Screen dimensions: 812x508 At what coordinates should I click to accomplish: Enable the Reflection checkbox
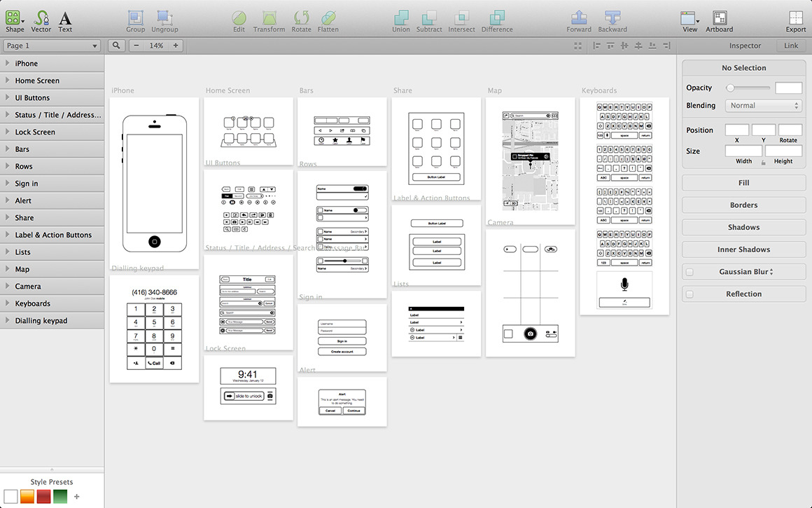pyautogui.click(x=689, y=294)
